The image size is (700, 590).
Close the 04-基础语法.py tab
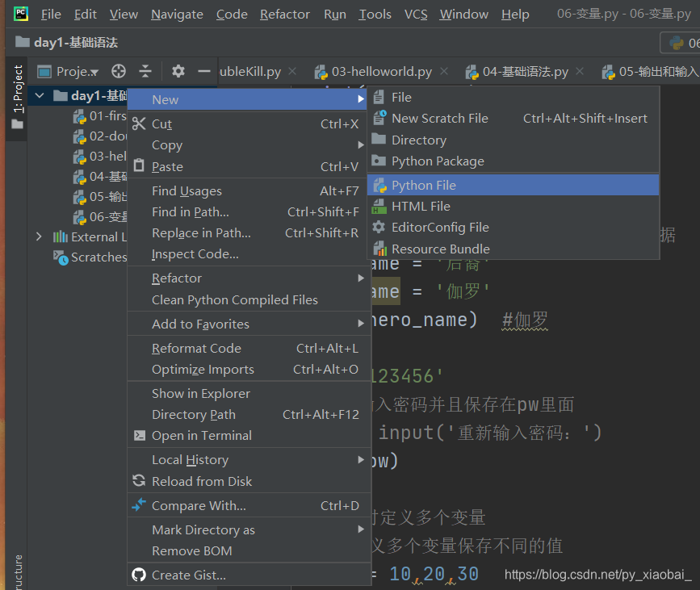(580, 71)
